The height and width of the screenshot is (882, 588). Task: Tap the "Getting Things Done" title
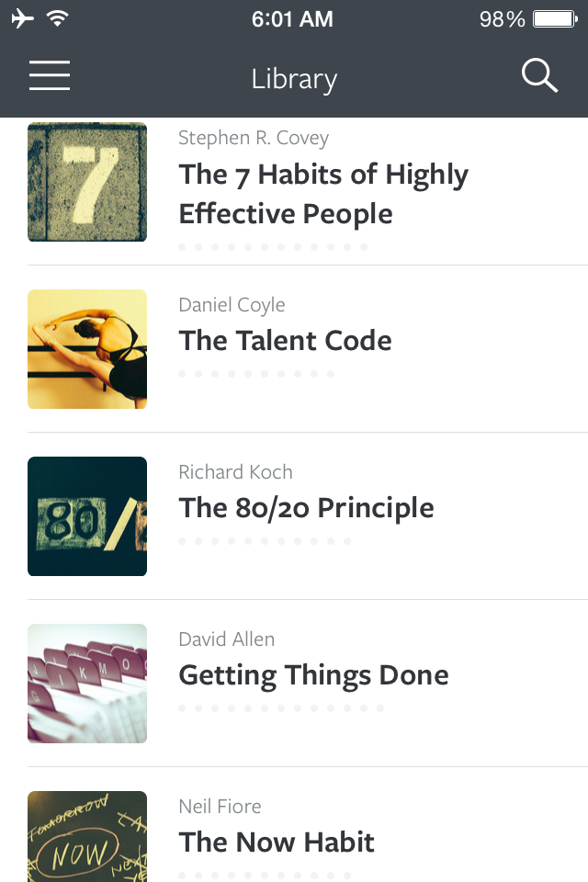coord(313,675)
